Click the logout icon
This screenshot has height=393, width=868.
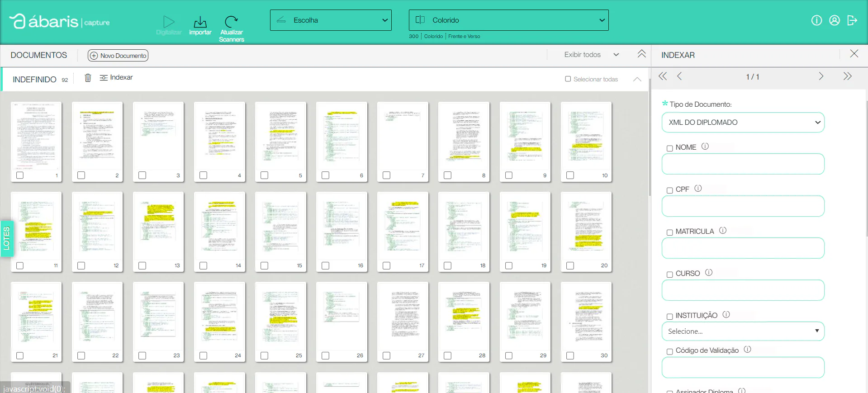point(852,20)
